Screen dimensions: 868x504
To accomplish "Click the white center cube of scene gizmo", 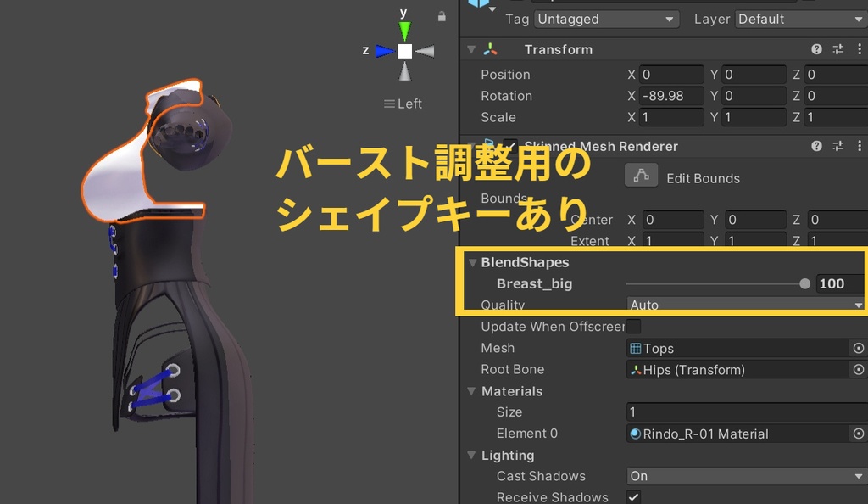I will click(404, 51).
